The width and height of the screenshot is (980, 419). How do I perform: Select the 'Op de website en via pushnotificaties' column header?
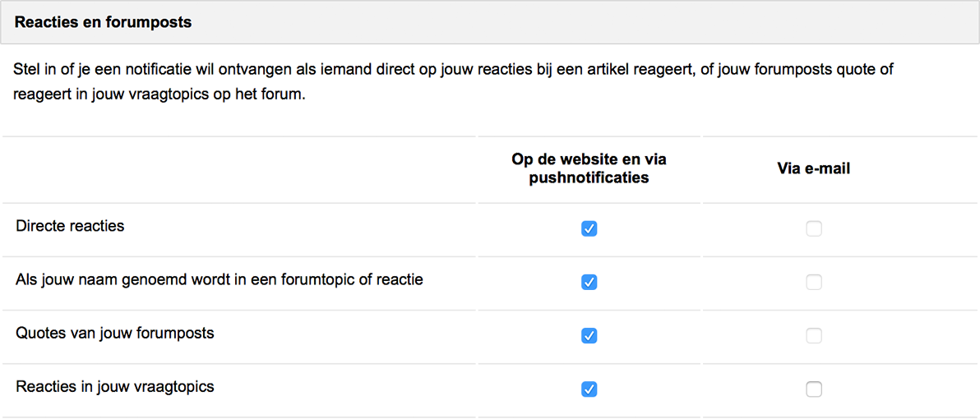click(589, 168)
